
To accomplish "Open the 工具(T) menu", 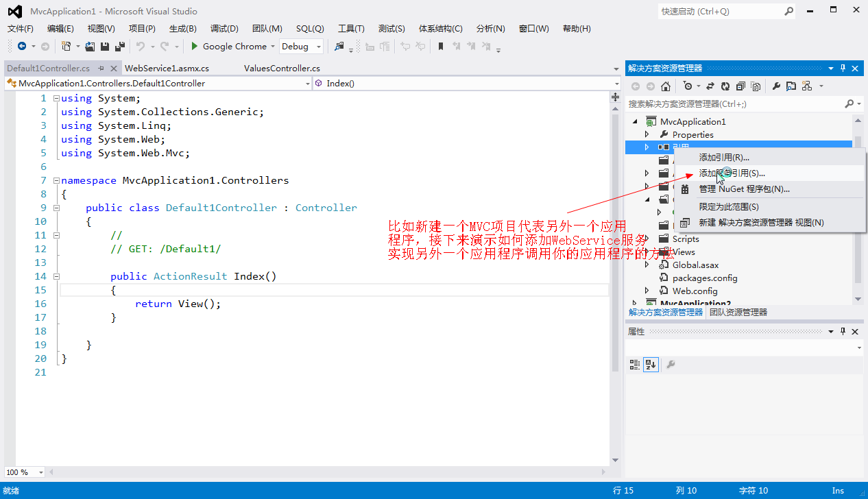I will 351,29.
